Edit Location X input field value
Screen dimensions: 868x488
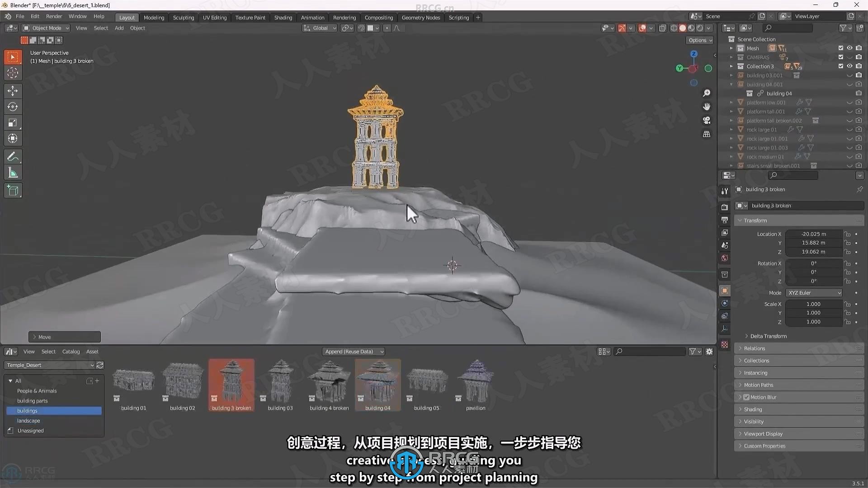812,234
